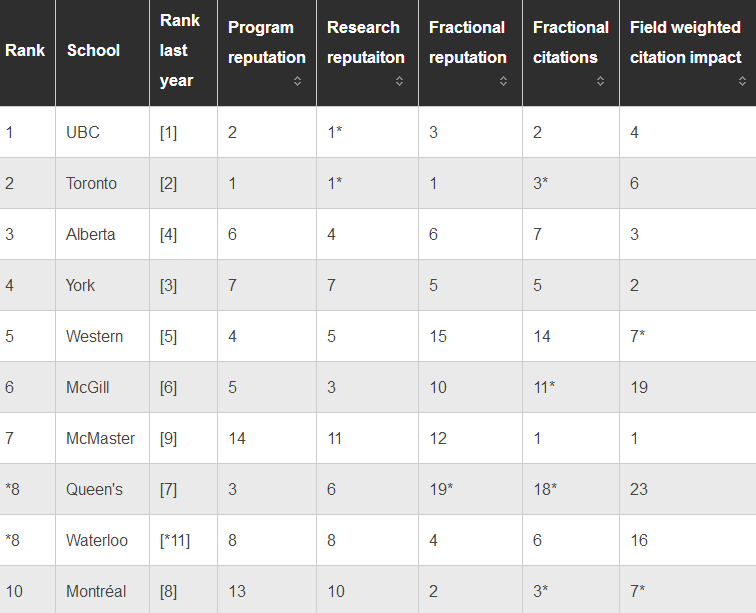Click the Rank last year header
The image size is (756, 613).
[x=179, y=50]
